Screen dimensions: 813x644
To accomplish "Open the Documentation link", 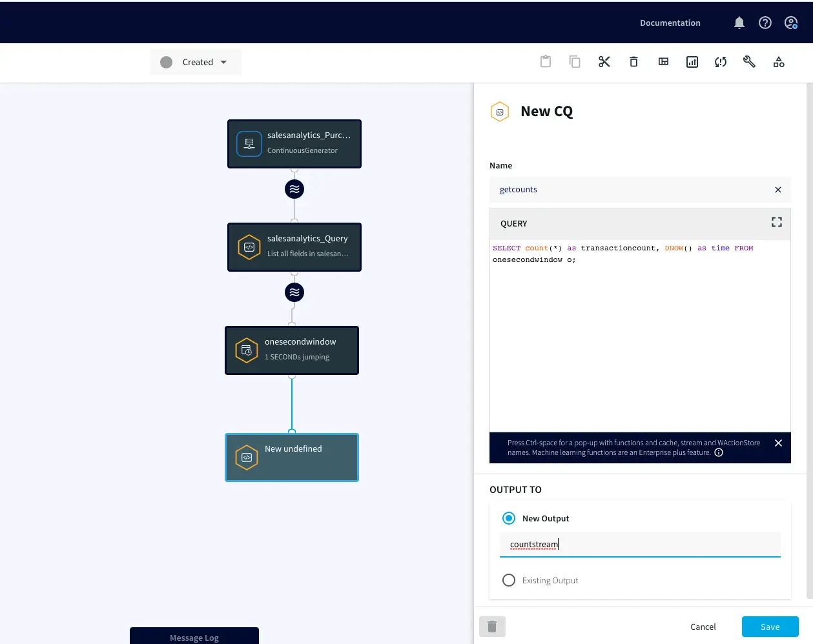I will (670, 23).
